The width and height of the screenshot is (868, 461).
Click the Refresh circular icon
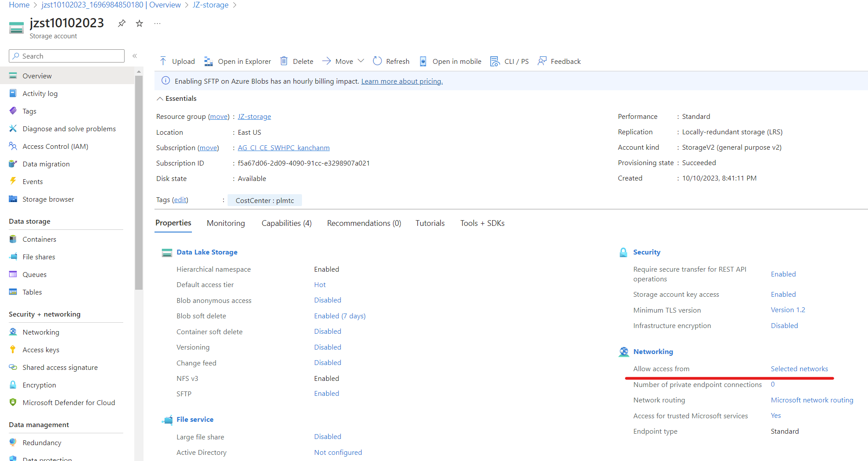[x=377, y=61]
